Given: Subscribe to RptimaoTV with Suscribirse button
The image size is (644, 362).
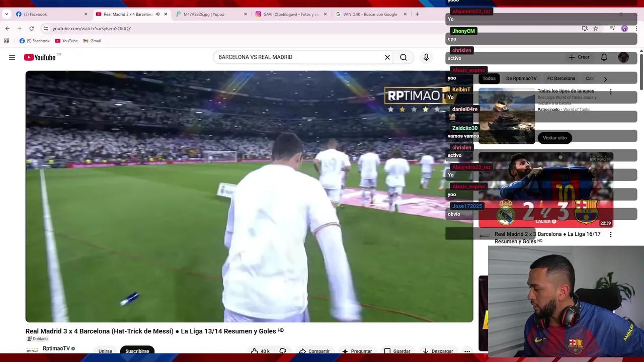Looking at the screenshot, I should (x=137, y=351).
